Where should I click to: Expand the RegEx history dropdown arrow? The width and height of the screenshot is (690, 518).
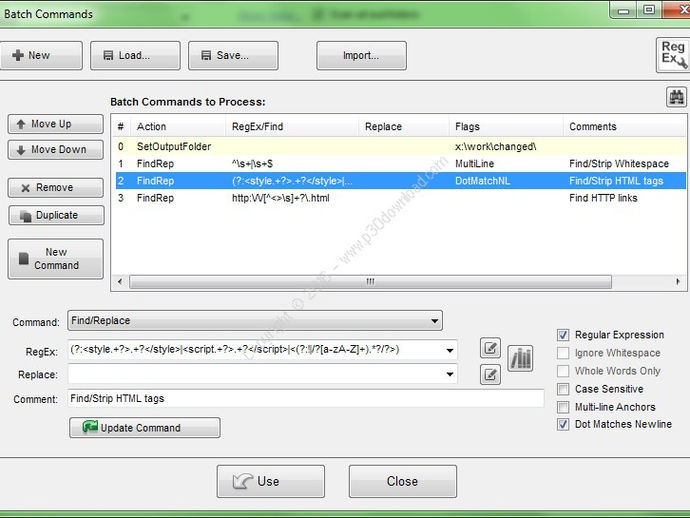[450, 350]
